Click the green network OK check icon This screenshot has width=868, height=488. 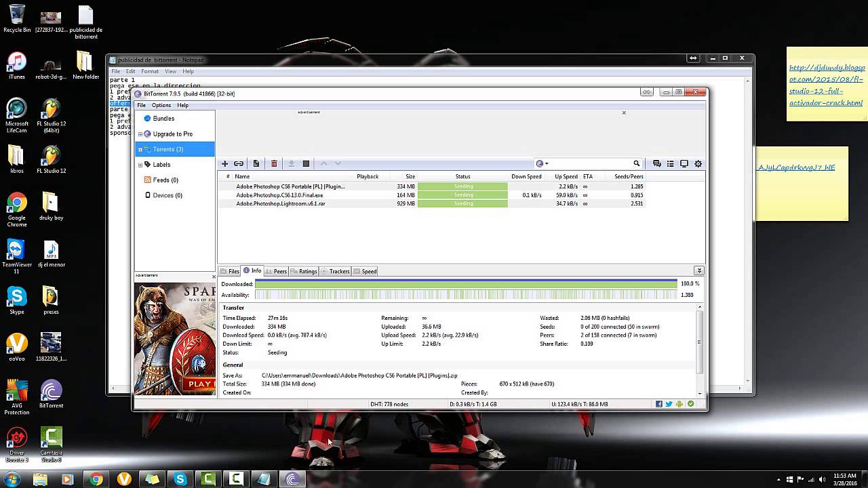point(690,404)
